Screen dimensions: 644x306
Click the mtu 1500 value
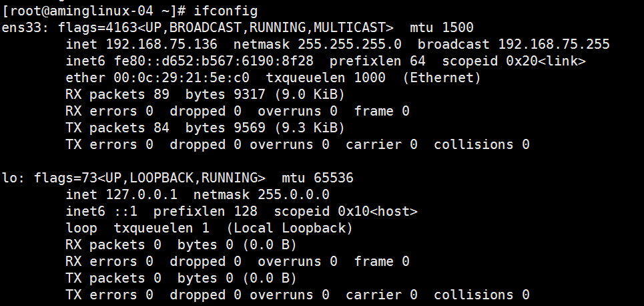[x=442, y=28]
